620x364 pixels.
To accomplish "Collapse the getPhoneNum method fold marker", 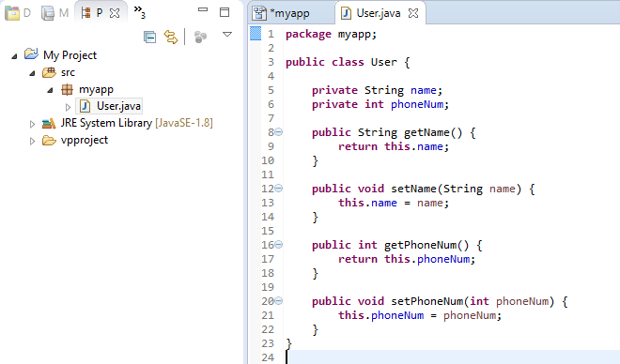I will point(279,245).
